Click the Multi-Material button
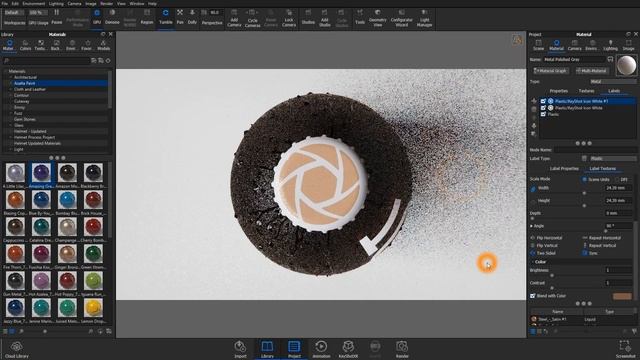 coord(591,71)
